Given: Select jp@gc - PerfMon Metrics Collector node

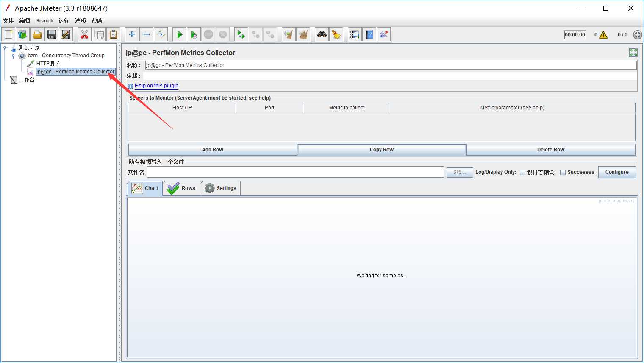Looking at the screenshot, I should (75, 72).
